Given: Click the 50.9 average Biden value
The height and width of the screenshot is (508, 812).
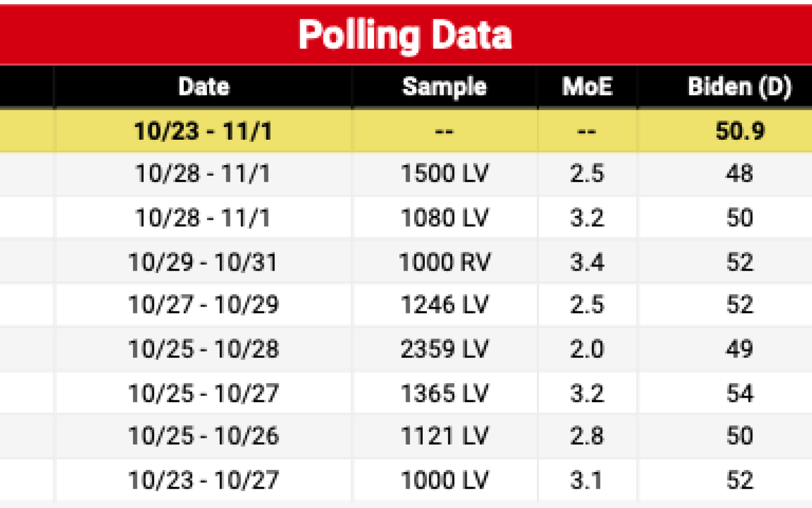Looking at the screenshot, I should click(739, 131).
